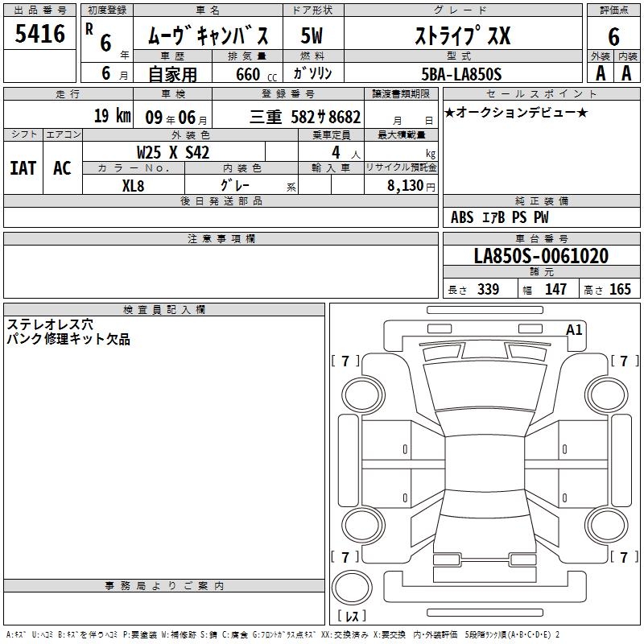Image resolution: width=644 pixels, height=644 pixels.
Task: Click the ★オークションデビュー★ sales point text
Action: [516, 112]
